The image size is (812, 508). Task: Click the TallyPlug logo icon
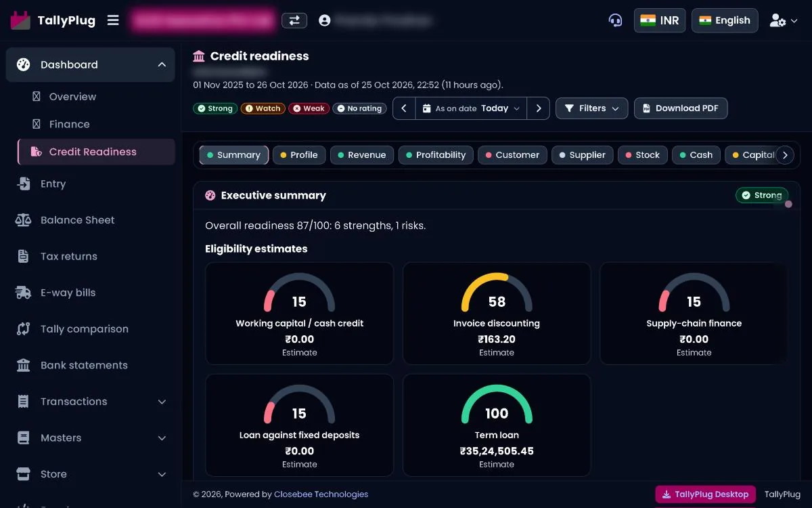pyautogui.click(x=20, y=20)
